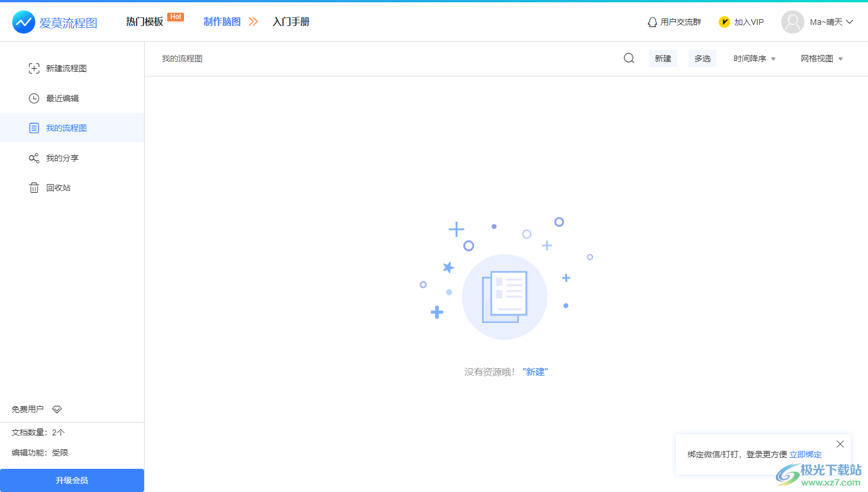
Task: Click the 我的分享 share icon
Action: click(34, 158)
